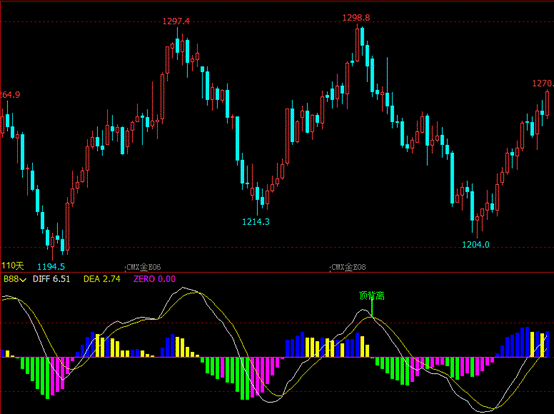Image resolution: width=554 pixels, height=414 pixels.
Task: Click the DEA 2.74 value label
Action: tap(102, 279)
